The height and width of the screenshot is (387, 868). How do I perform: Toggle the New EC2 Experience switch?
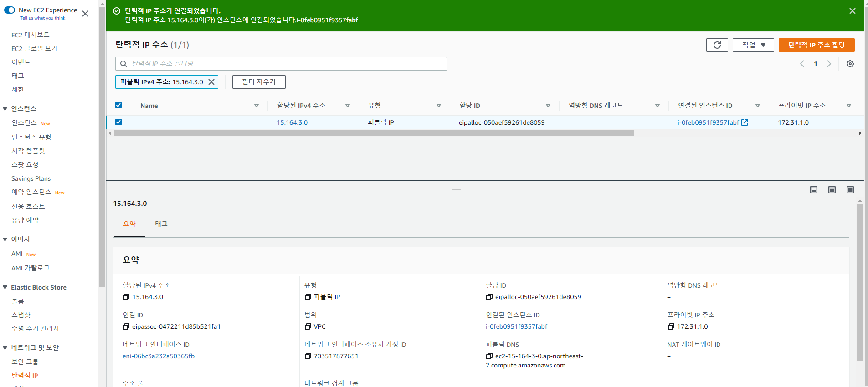point(10,10)
